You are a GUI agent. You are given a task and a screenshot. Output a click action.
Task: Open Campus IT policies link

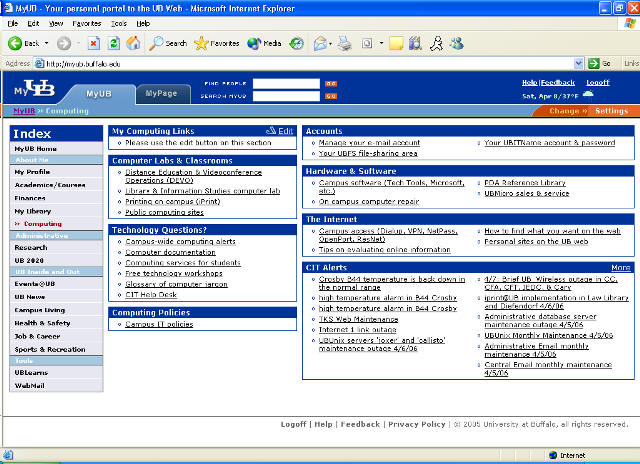click(159, 324)
